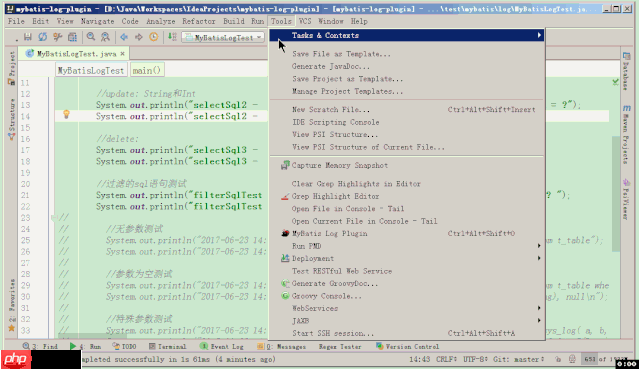This screenshot has width=639, height=369.
Task: Open the Refactor menu
Action: 199,21
